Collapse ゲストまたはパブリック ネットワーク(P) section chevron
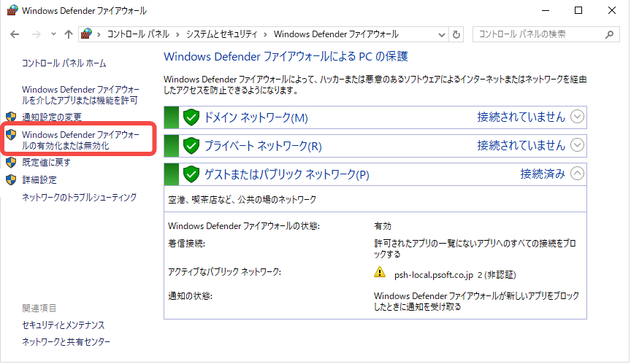The image size is (631, 364). [577, 174]
